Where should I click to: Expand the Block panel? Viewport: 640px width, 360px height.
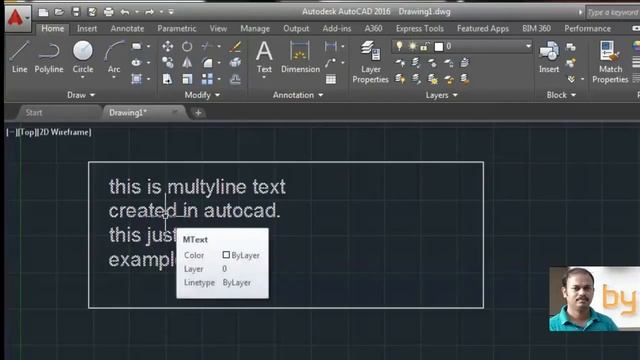pos(561,95)
